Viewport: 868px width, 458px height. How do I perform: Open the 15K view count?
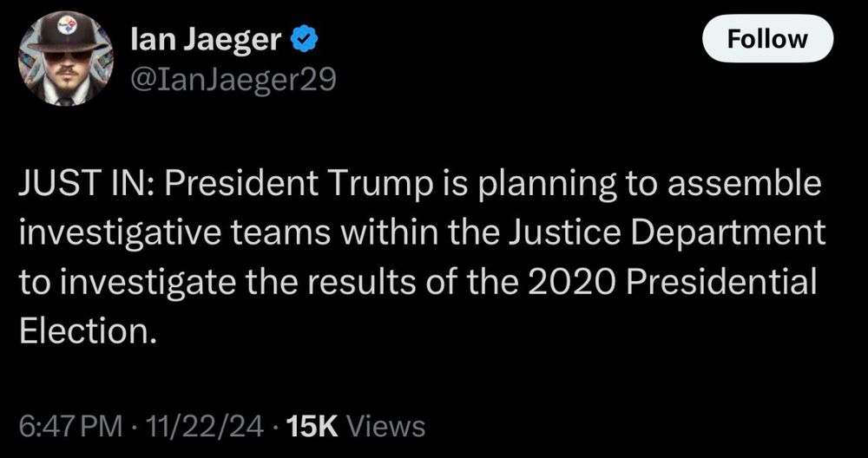pyautogui.click(x=312, y=427)
